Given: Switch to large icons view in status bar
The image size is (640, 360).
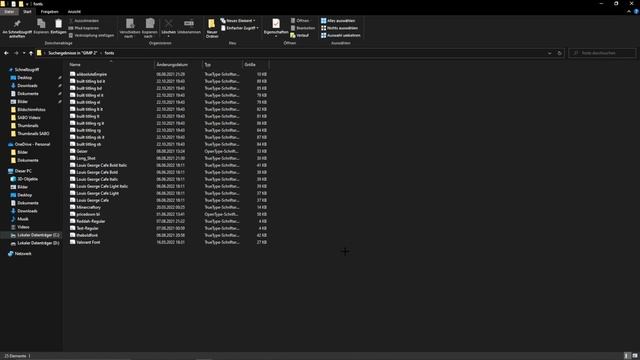Looking at the screenshot, I should tap(635, 356).
